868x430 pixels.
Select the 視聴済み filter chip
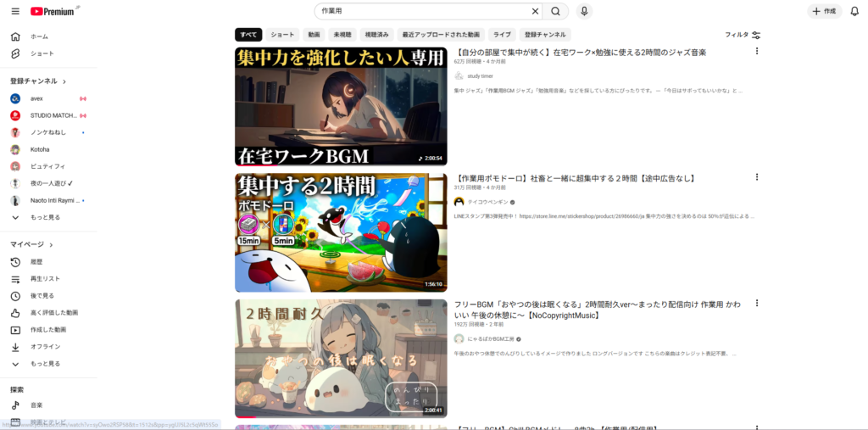pyautogui.click(x=376, y=35)
